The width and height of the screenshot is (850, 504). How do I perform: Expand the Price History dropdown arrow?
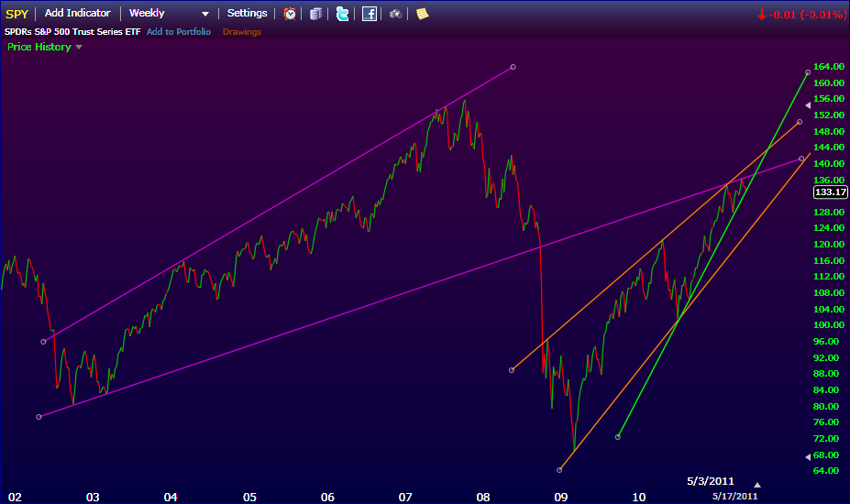click(79, 47)
